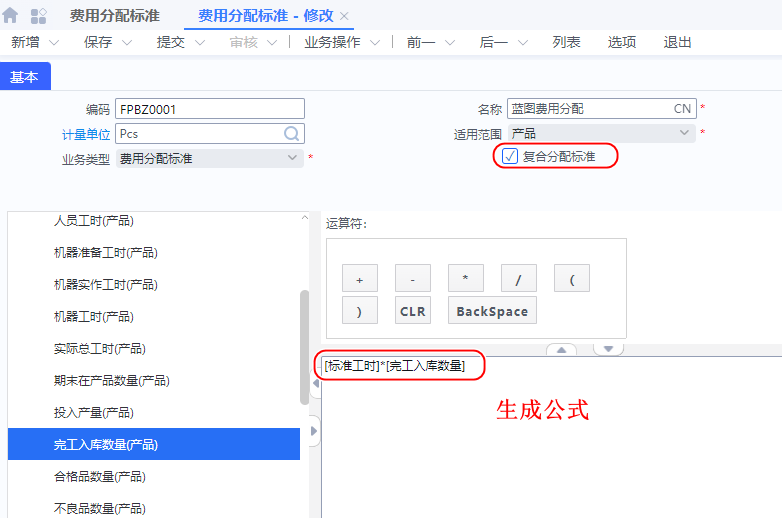Click the search icon in 计量单位 field

pos(292,133)
